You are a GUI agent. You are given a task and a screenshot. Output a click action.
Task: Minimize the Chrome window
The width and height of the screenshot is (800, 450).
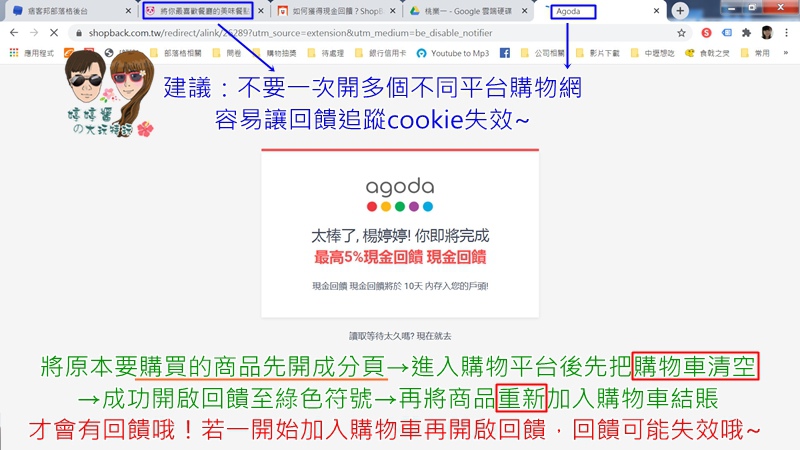[731, 8]
